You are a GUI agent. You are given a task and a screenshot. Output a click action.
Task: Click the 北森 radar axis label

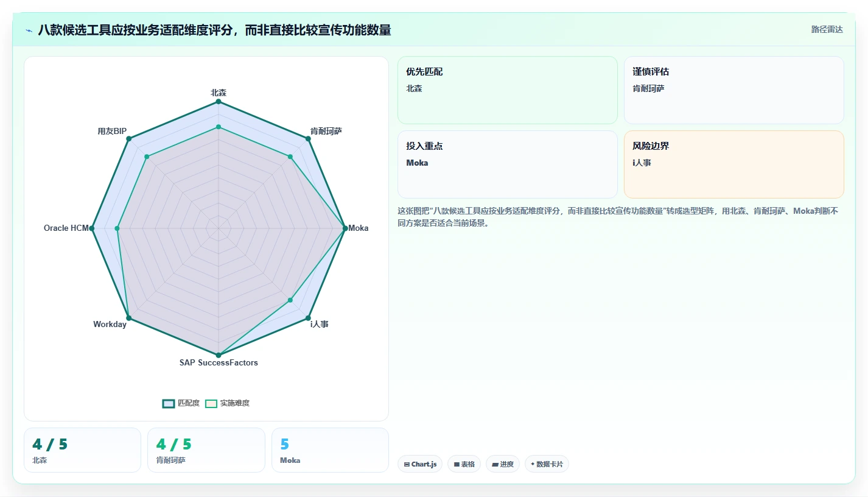219,93
